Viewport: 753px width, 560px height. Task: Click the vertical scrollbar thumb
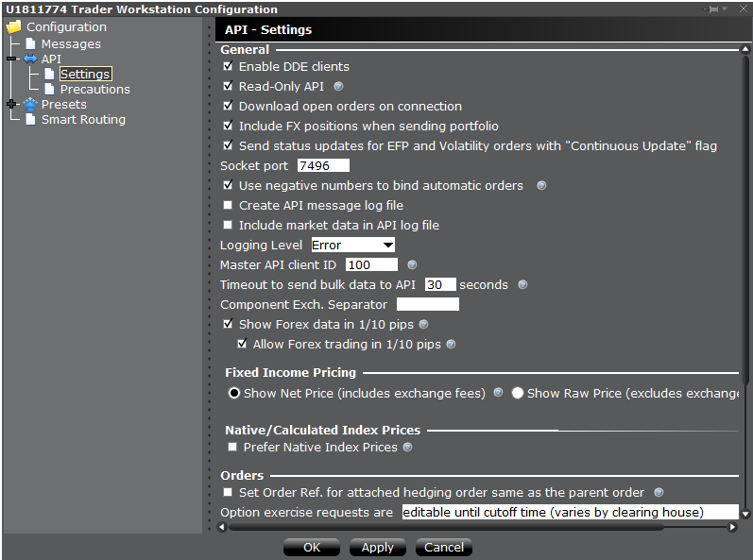click(744, 219)
